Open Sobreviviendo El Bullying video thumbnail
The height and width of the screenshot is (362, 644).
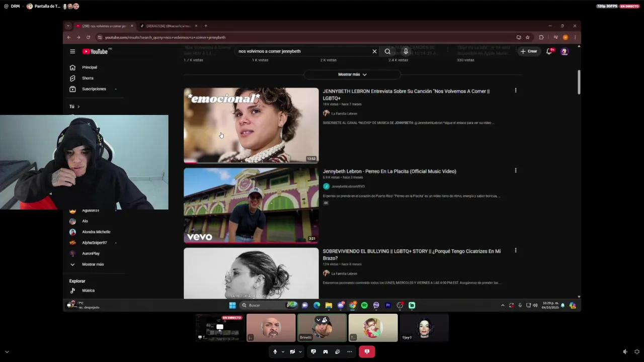pos(251,274)
